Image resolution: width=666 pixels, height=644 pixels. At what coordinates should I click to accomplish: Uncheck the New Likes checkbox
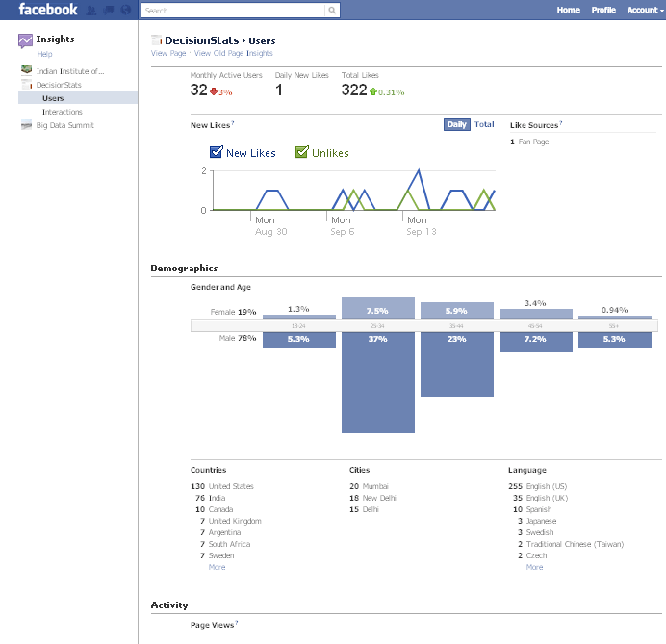217,152
